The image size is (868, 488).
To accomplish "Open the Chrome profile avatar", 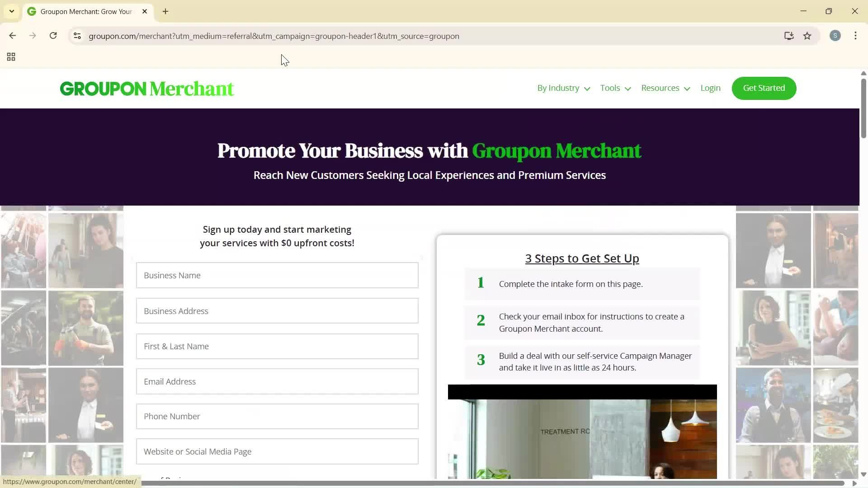I will pos(835,36).
